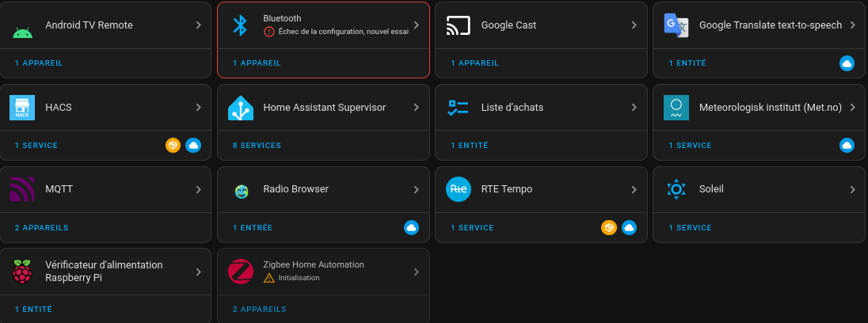Expand the Meteorologisk institutt chevron

pos(852,108)
